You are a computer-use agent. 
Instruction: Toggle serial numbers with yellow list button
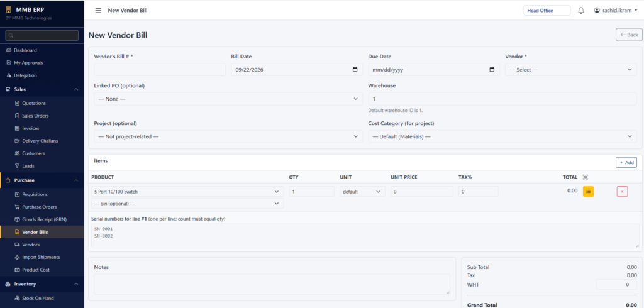click(x=588, y=191)
